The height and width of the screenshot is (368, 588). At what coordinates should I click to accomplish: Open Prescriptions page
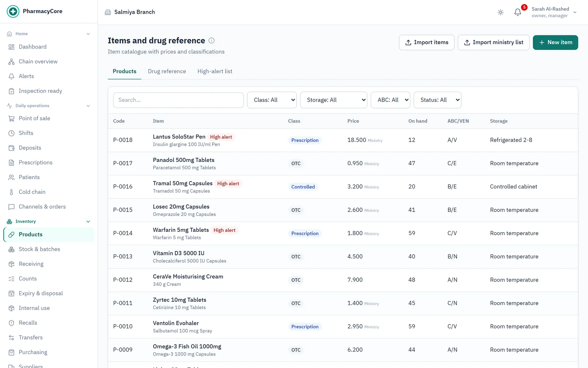(49, 162)
